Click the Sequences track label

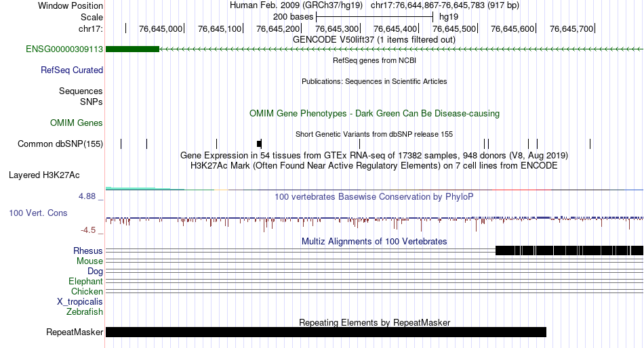point(81,91)
